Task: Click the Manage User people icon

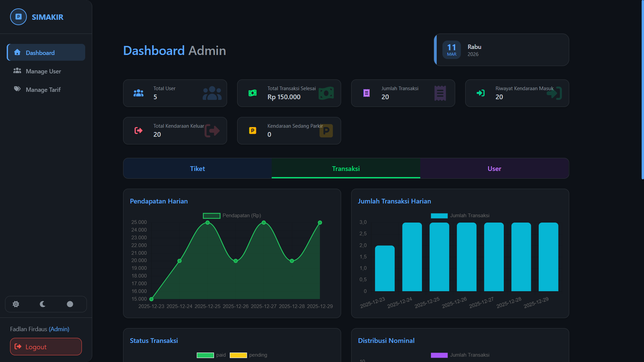Action: tap(17, 71)
